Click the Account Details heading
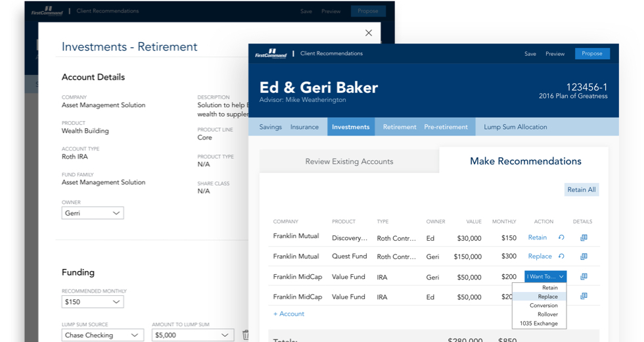Screen dimensions: 644x342 (93, 78)
